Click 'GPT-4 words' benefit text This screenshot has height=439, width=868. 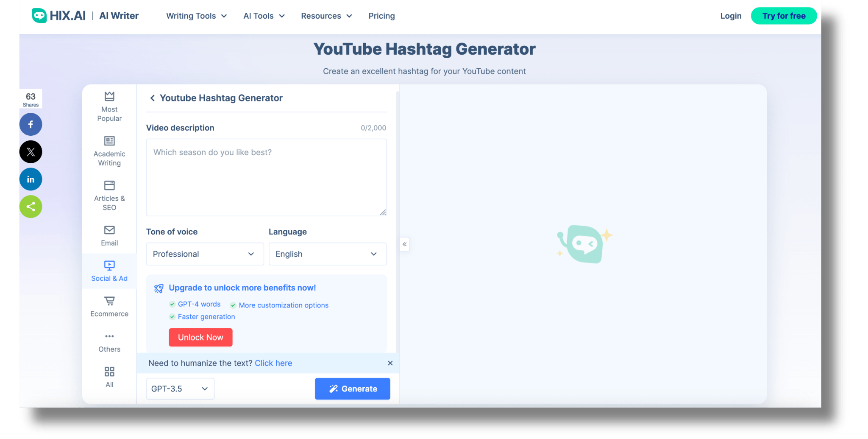click(x=199, y=304)
